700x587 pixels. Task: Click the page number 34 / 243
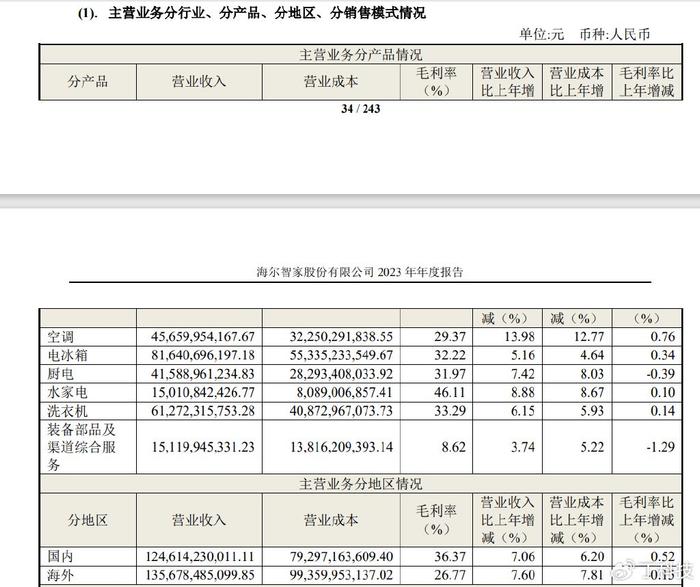(x=360, y=108)
